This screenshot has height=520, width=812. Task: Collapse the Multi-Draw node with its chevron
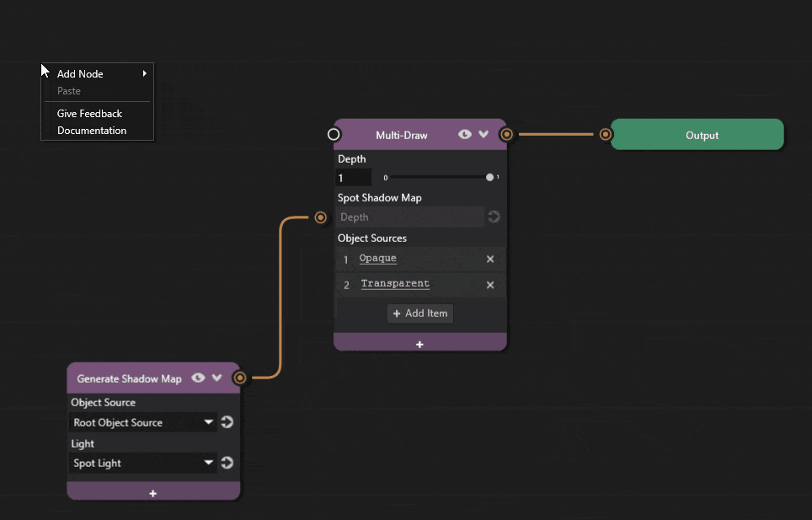tap(483, 134)
